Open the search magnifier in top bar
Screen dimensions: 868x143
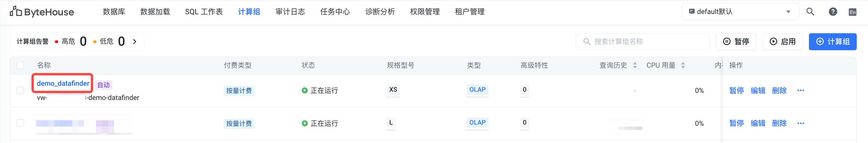click(810, 12)
